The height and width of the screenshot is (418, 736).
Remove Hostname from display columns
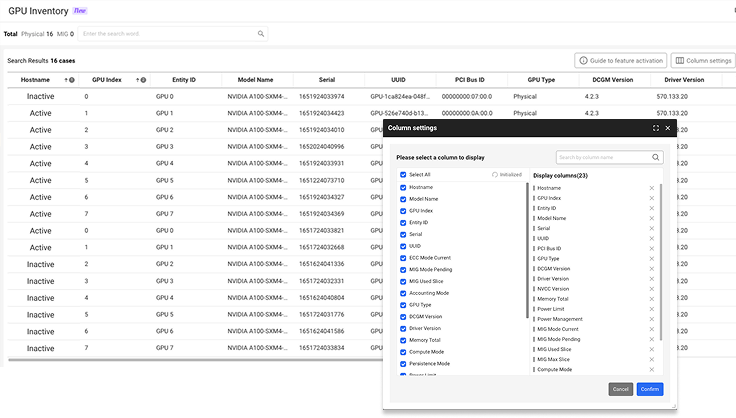[x=651, y=188]
